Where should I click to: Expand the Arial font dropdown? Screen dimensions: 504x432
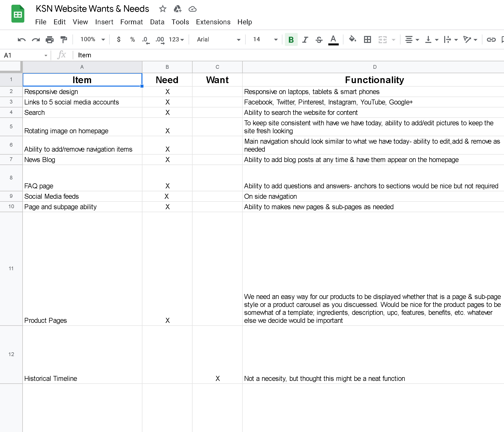(218, 39)
